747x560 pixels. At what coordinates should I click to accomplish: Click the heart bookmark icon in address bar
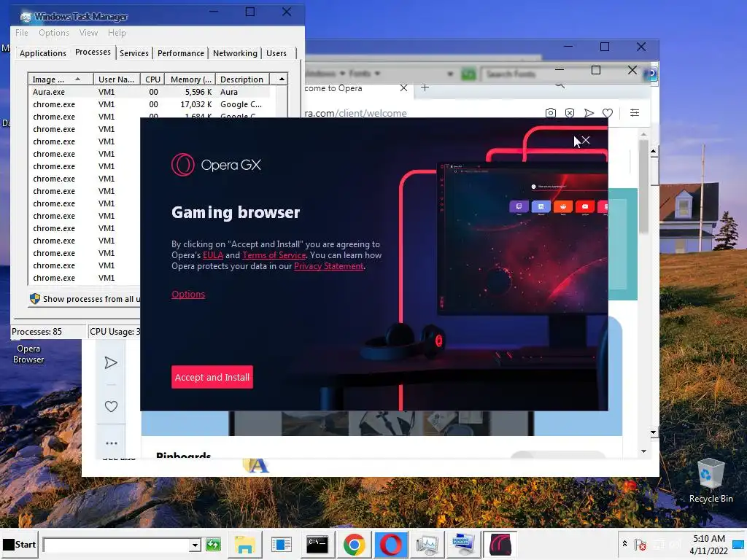click(x=608, y=113)
